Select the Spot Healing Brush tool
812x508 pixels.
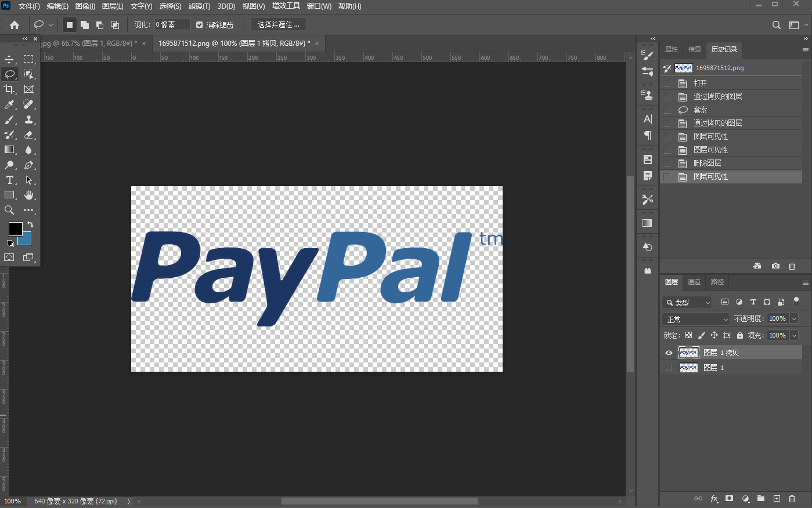coord(28,104)
